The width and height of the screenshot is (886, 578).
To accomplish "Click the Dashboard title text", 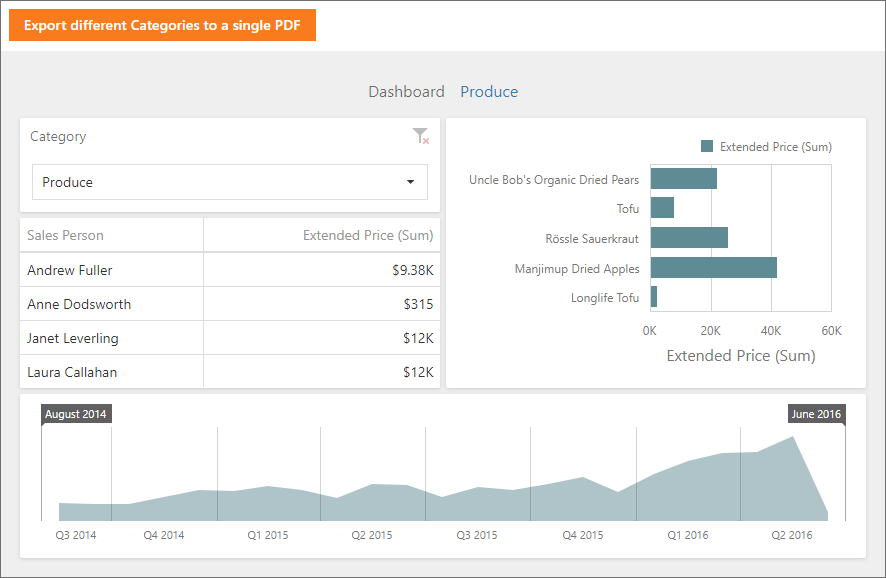I will point(406,92).
